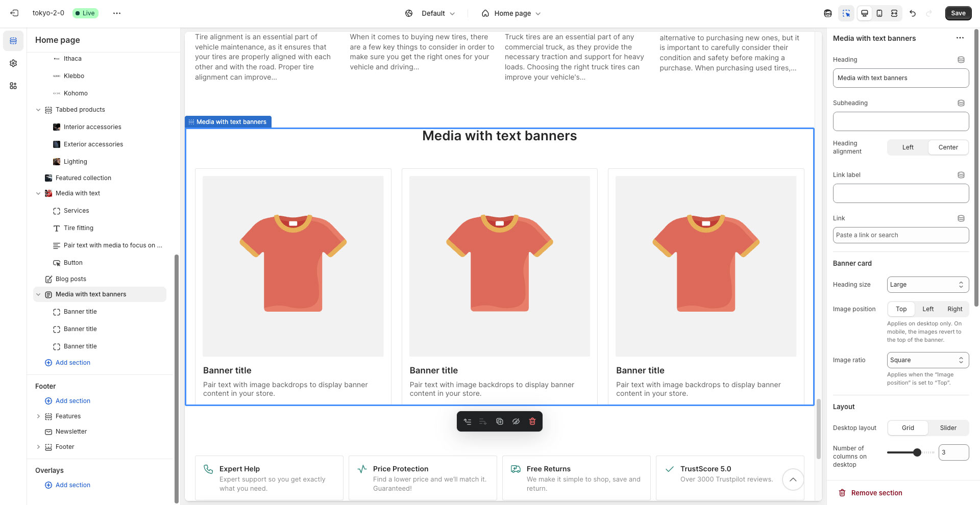Open theme settings gear in left rail

point(13,63)
